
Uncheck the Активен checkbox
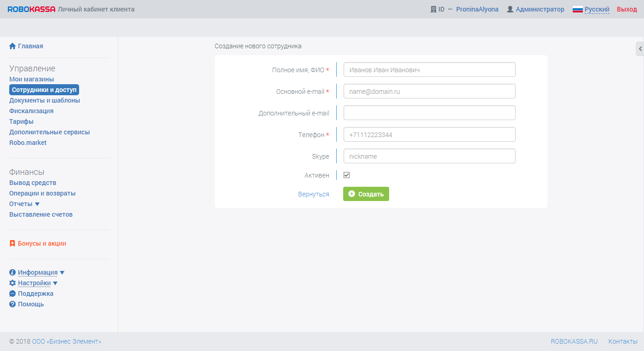(347, 175)
